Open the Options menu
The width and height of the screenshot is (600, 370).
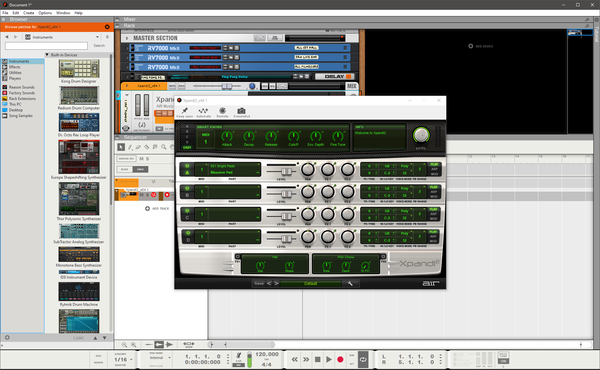(x=45, y=13)
